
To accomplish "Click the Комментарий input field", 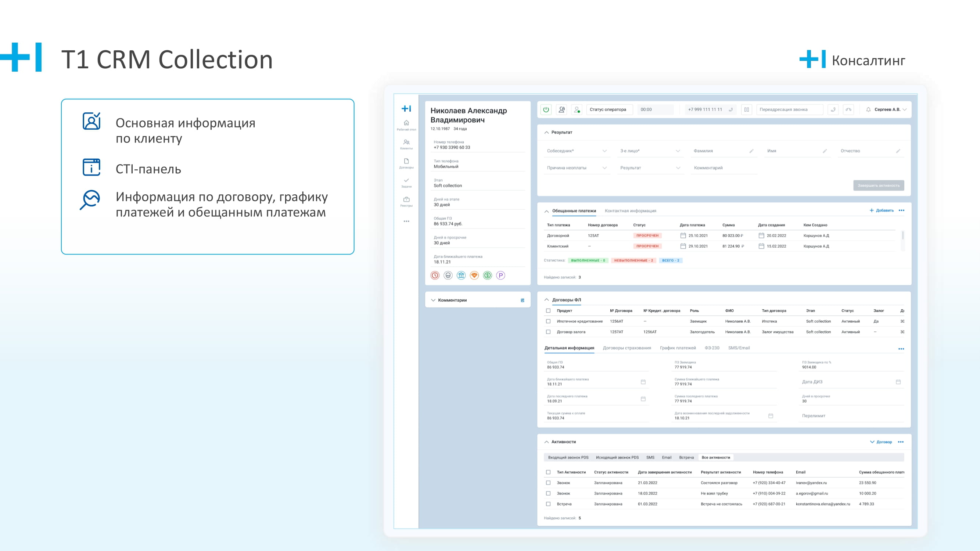I will pyautogui.click(x=724, y=168).
